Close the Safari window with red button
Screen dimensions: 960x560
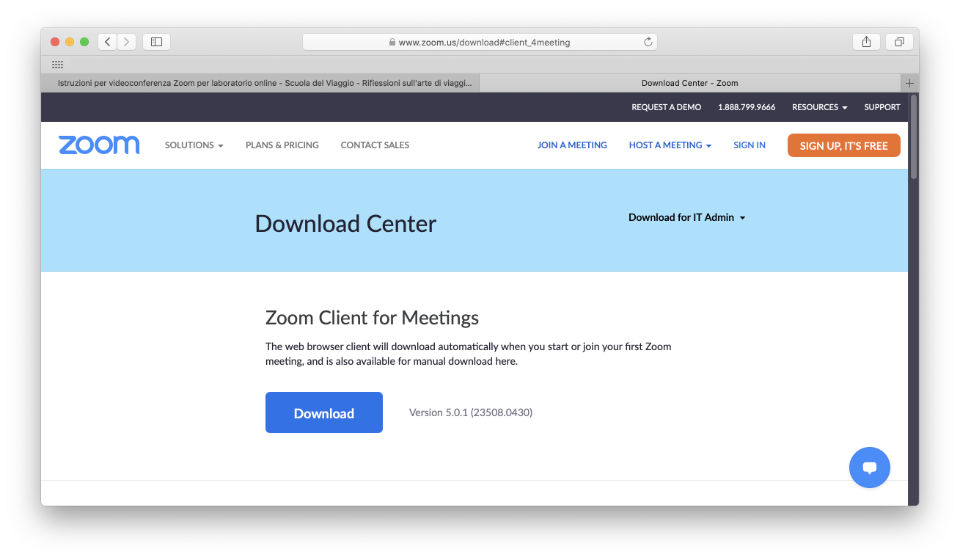point(55,42)
